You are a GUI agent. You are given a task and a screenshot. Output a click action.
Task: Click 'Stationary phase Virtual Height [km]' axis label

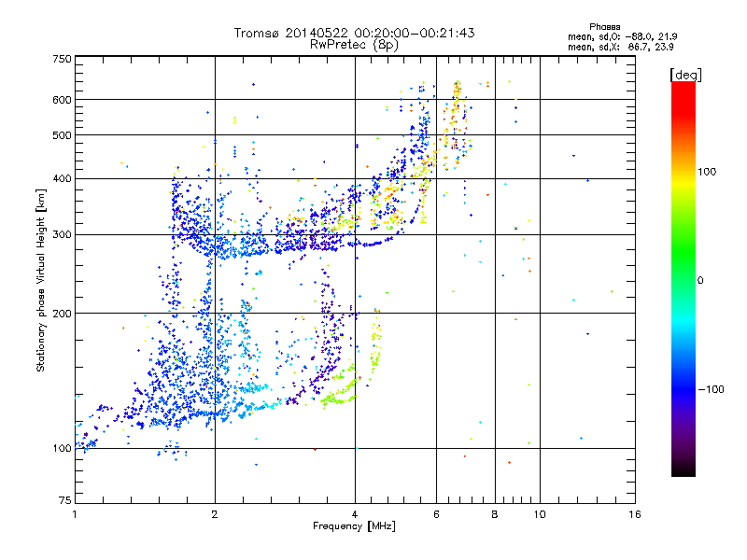pyautogui.click(x=40, y=280)
